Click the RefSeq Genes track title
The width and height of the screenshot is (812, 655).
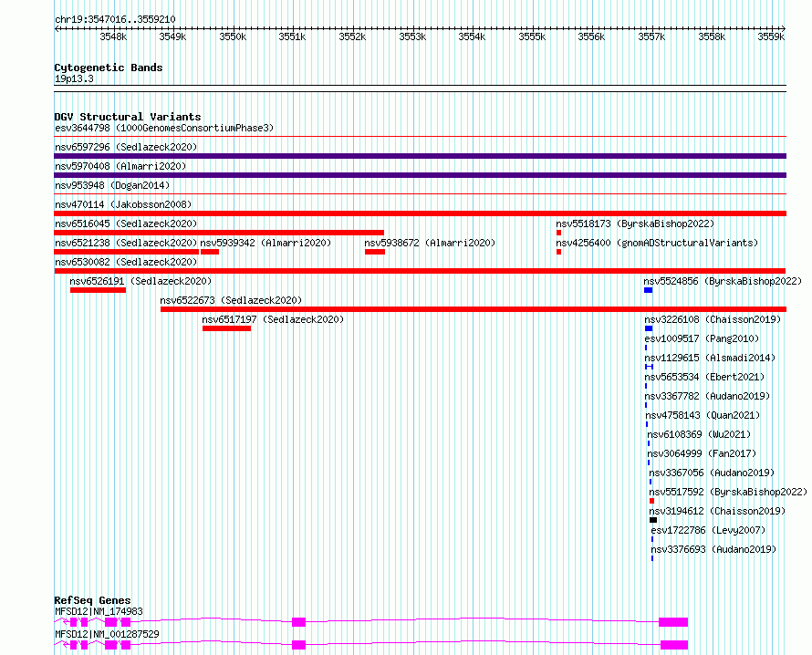[x=92, y=600]
